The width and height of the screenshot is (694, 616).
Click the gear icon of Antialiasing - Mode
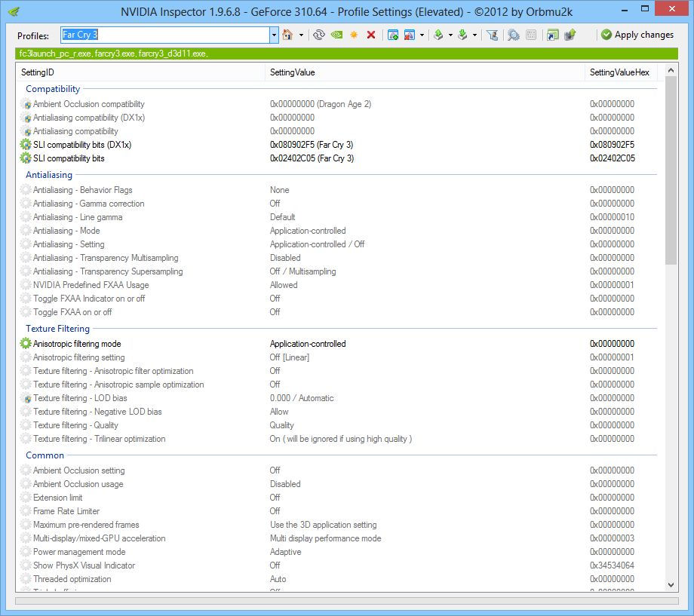point(26,231)
